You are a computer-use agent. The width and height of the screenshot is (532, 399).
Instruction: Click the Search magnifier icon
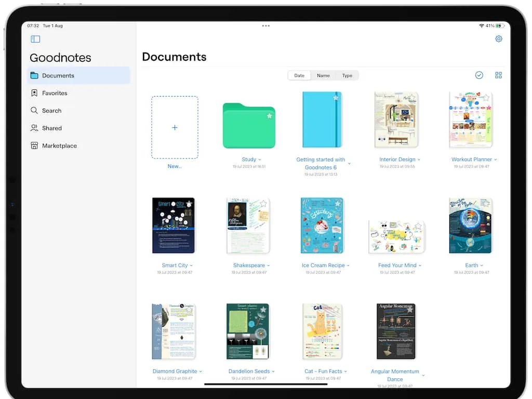click(34, 110)
